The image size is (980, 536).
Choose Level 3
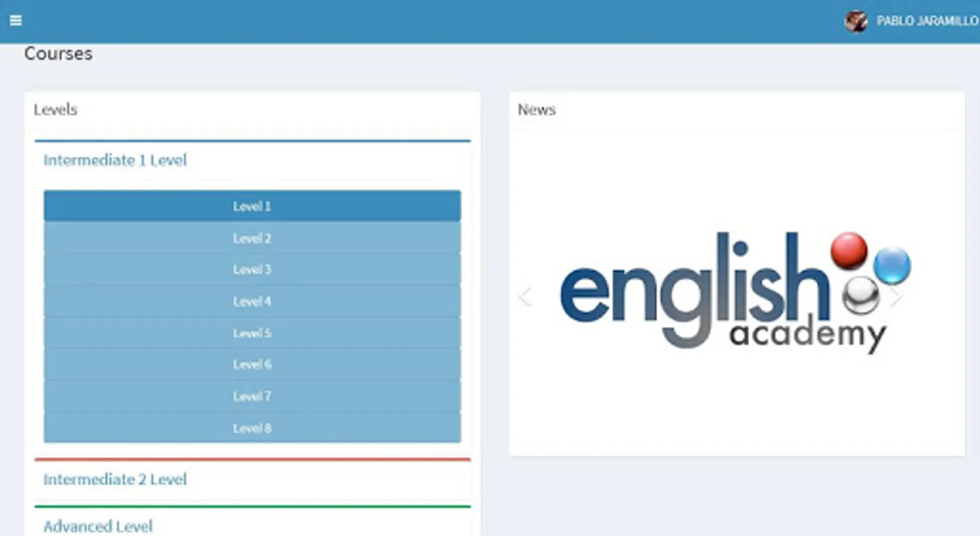[x=252, y=270]
